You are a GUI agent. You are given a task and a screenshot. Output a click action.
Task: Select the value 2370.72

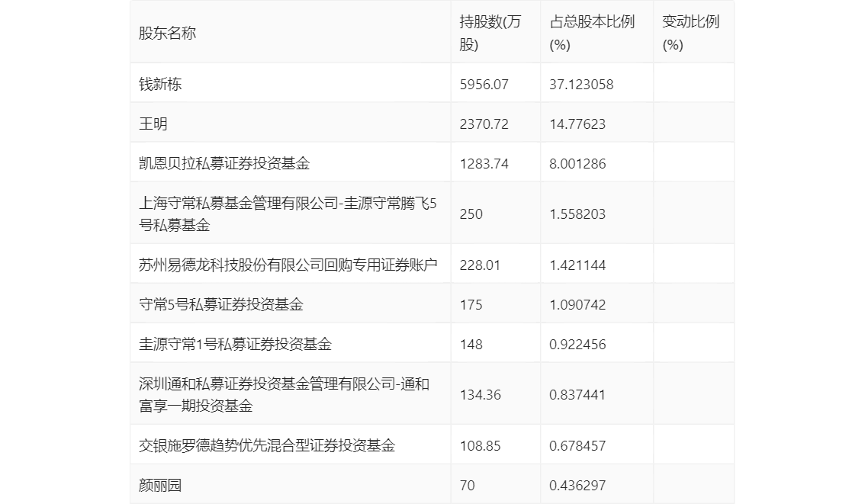(484, 124)
